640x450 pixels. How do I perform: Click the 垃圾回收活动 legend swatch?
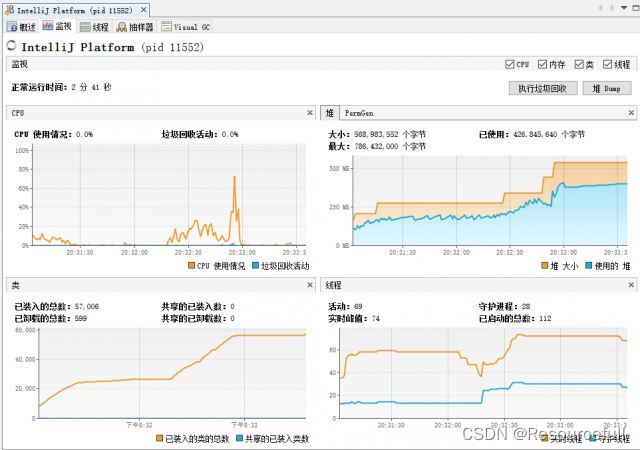pyautogui.click(x=256, y=266)
